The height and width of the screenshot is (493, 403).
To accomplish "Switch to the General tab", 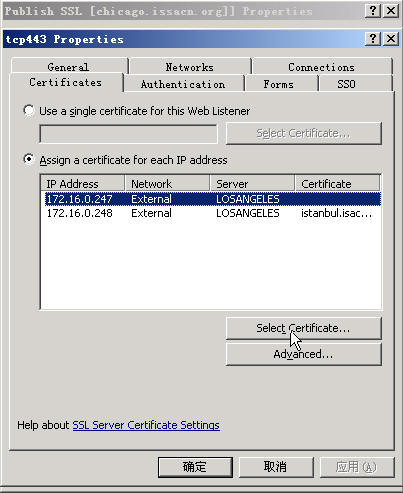I will [69, 67].
